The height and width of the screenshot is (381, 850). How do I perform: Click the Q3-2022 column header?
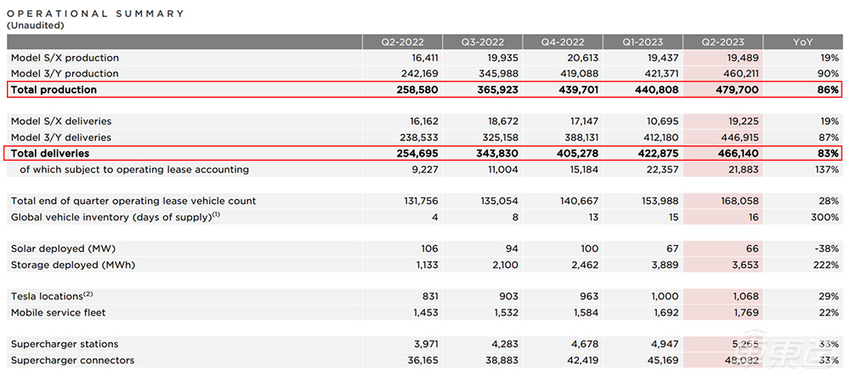[x=482, y=42]
